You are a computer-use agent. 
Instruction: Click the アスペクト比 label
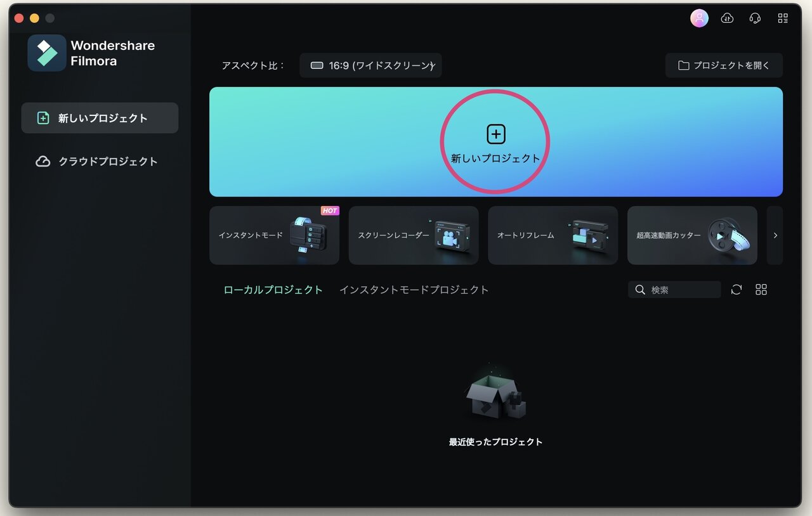click(253, 65)
